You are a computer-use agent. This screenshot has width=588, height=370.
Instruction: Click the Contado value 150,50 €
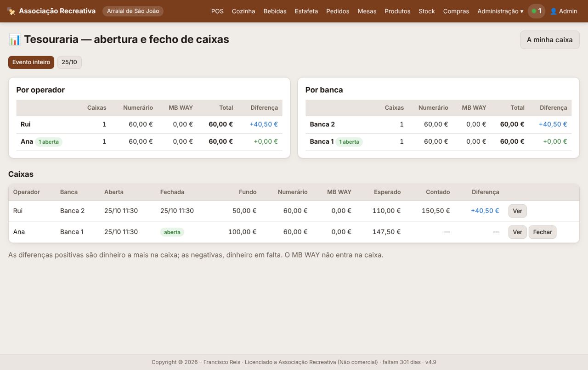436,211
